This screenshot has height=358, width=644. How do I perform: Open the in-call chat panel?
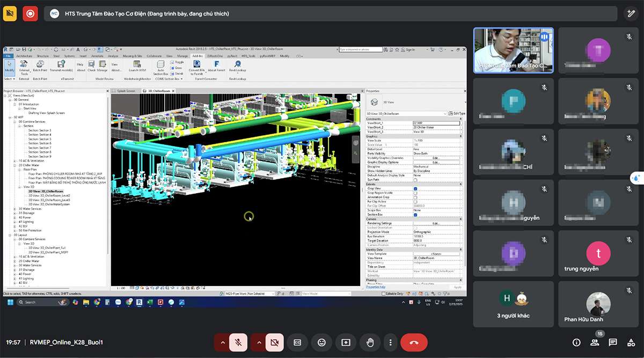[613, 342]
